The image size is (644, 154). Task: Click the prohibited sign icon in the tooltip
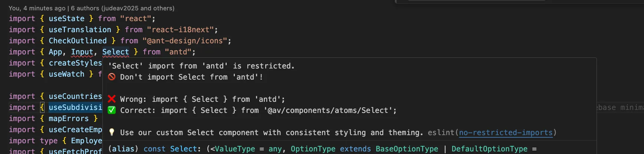[x=112, y=77]
